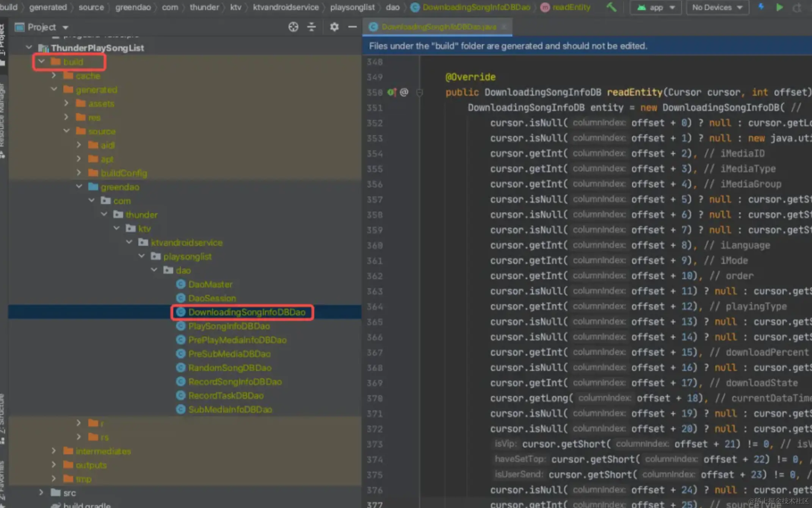Collapse the greendao folder
Viewport: 812px width, 508px height.
pos(79,187)
